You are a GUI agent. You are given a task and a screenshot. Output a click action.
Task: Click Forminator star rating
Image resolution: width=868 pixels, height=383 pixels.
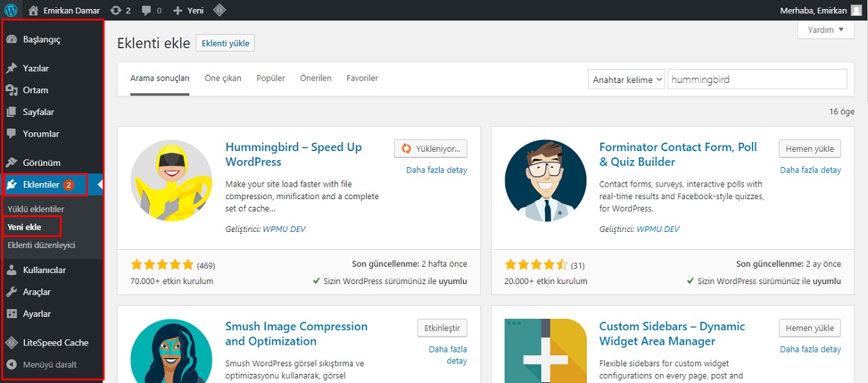pos(536,265)
